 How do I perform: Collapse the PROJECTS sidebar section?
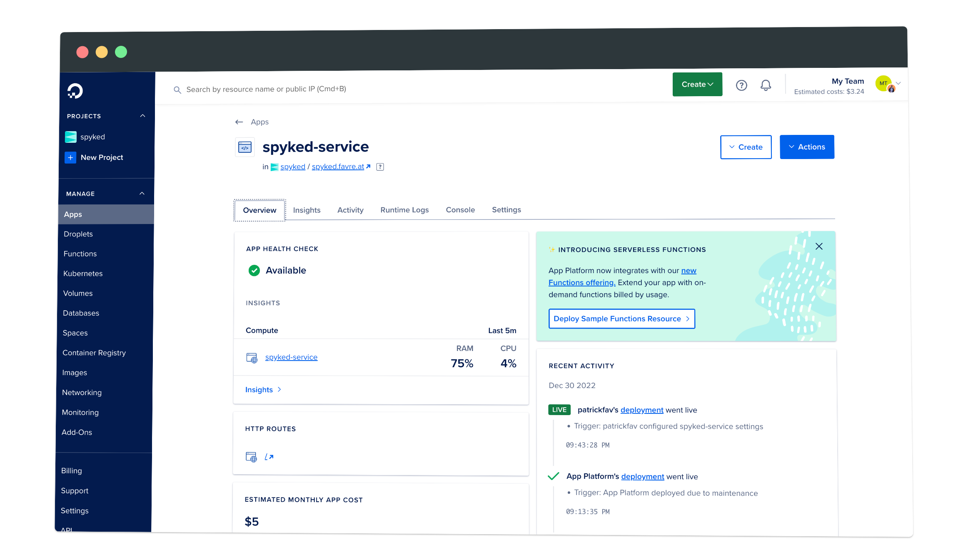pos(142,116)
